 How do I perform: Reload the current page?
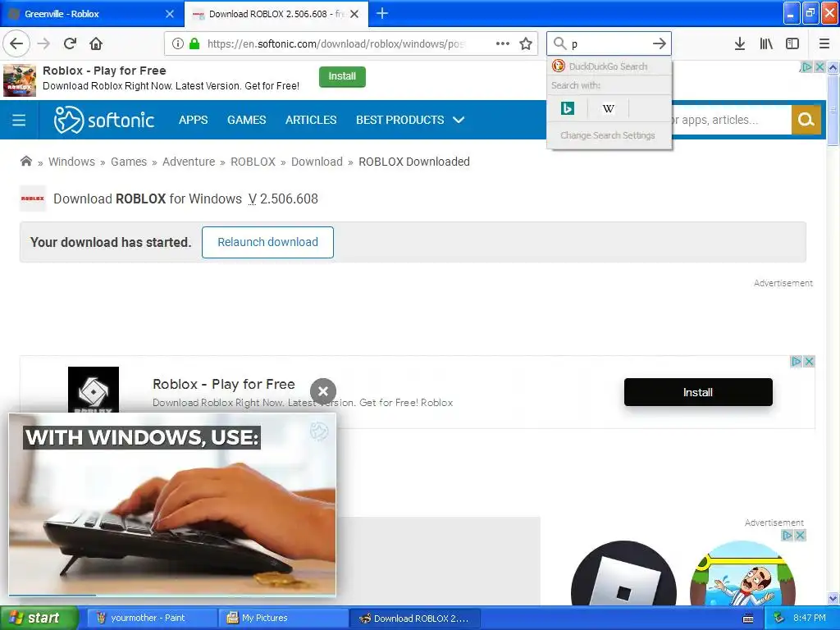[x=71, y=43]
